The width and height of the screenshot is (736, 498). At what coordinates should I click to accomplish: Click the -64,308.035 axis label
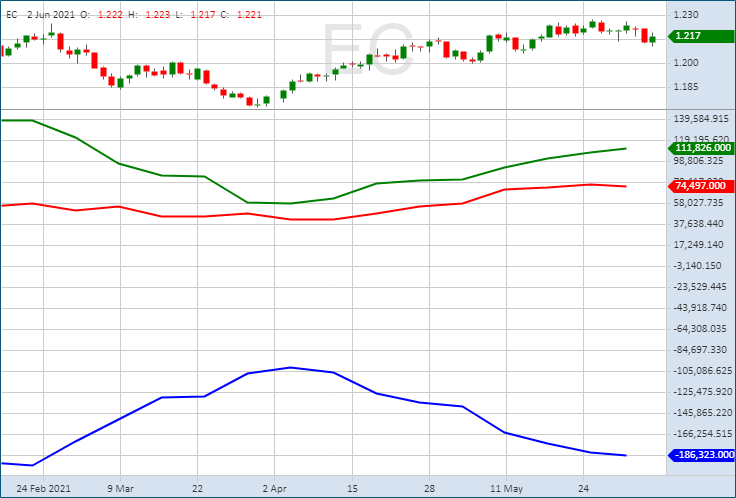[701, 329]
